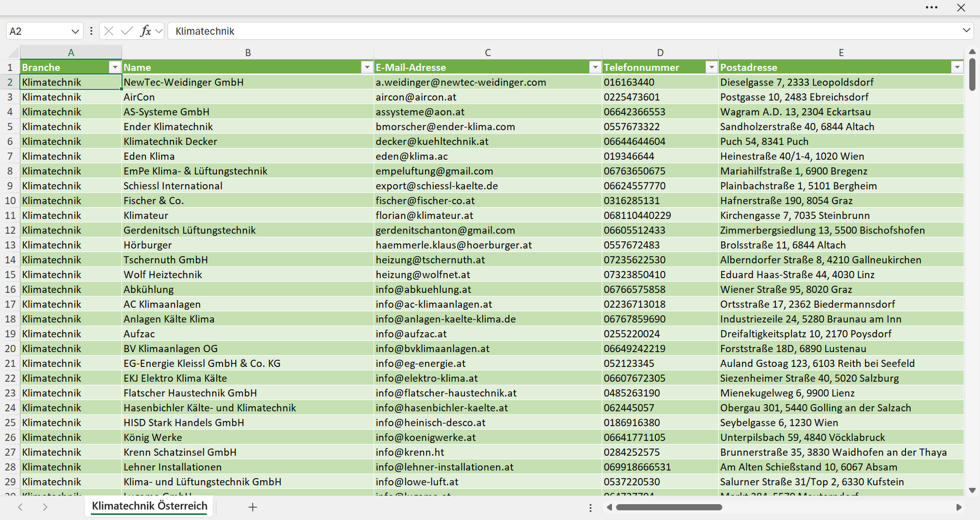Click horizontal scrollbar left arrow
980x520 pixels.
[x=609, y=507]
